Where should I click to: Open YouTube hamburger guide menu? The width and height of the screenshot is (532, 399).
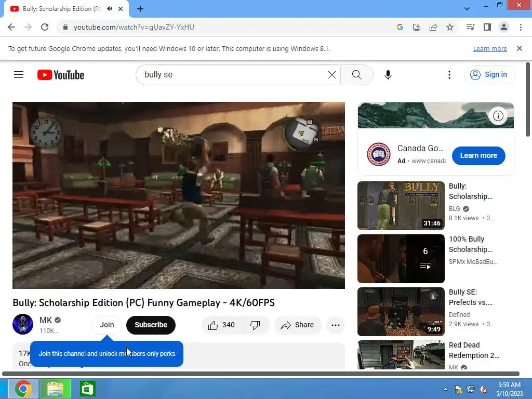click(x=19, y=75)
